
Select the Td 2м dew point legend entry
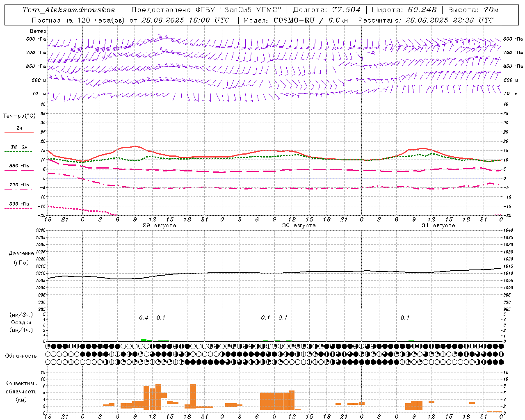pyautogui.click(x=19, y=147)
